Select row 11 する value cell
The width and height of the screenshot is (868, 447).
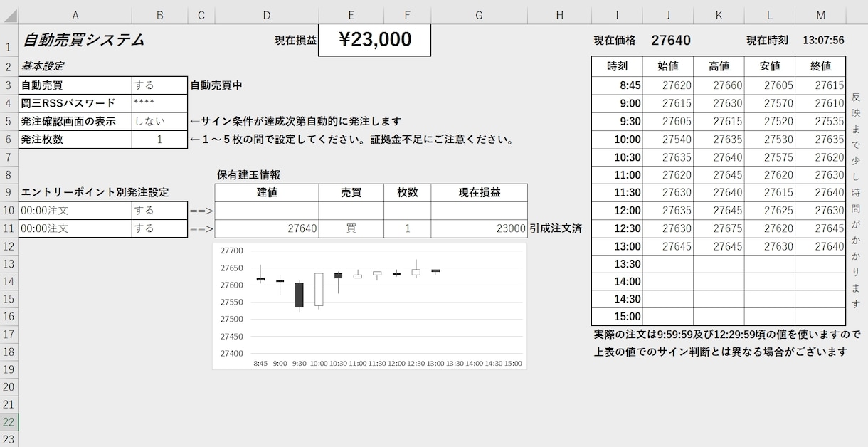(x=159, y=228)
